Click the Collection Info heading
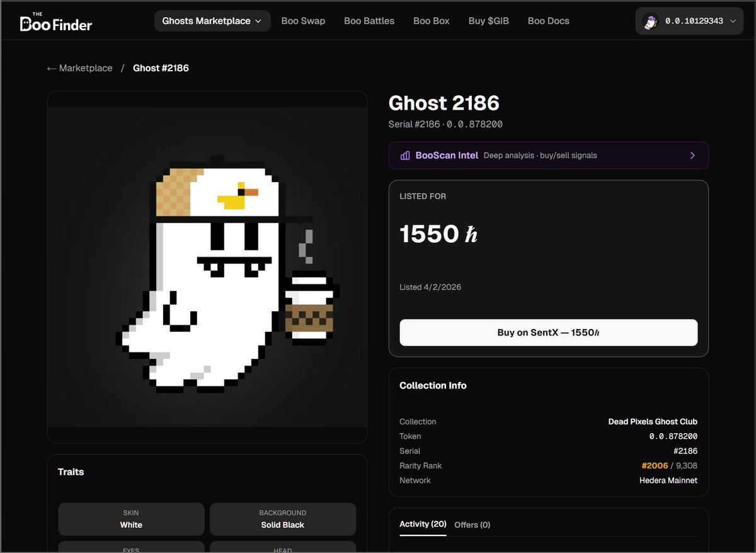The width and height of the screenshot is (756, 553). click(433, 385)
